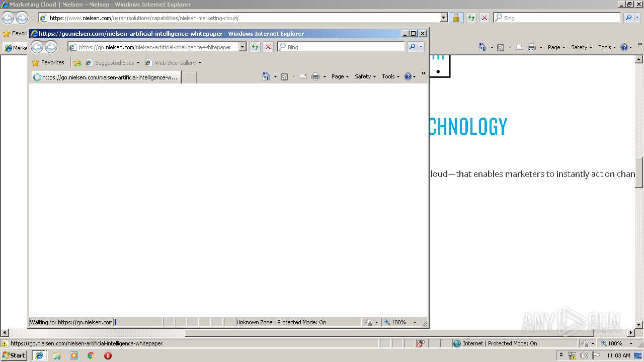Click Forward button in front popup window
This screenshot has width=644, height=362.
pos(51,47)
